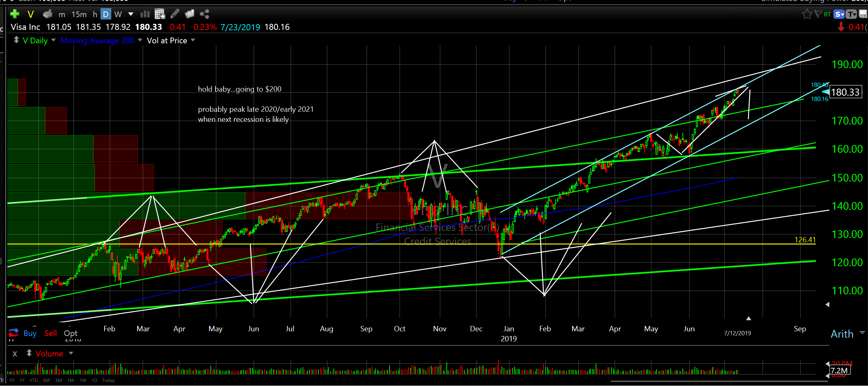Screen dimensions: 868x386
Task: Click the save floppy disk icon
Action: (x=863, y=14)
